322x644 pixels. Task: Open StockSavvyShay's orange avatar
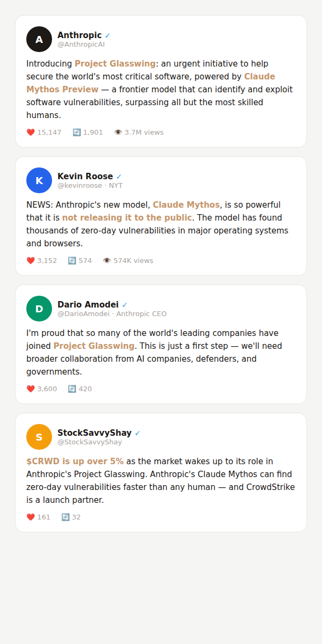(x=39, y=437)
